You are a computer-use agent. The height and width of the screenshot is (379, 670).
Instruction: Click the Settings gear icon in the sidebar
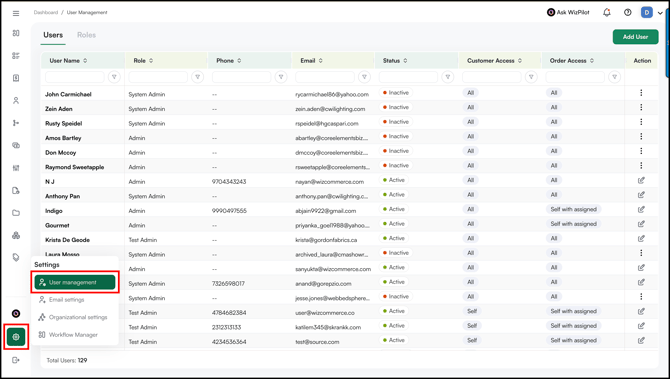16,337
